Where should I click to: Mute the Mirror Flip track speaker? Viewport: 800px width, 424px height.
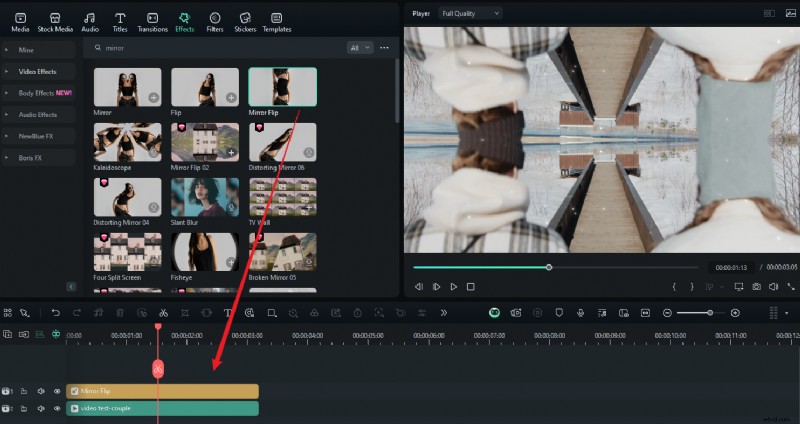pos(41,391)
